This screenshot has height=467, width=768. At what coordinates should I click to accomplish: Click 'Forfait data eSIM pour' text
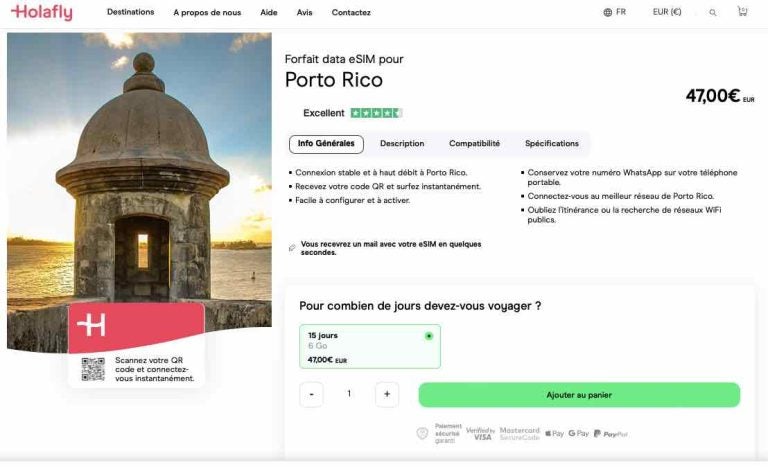(x=344, y=59)
